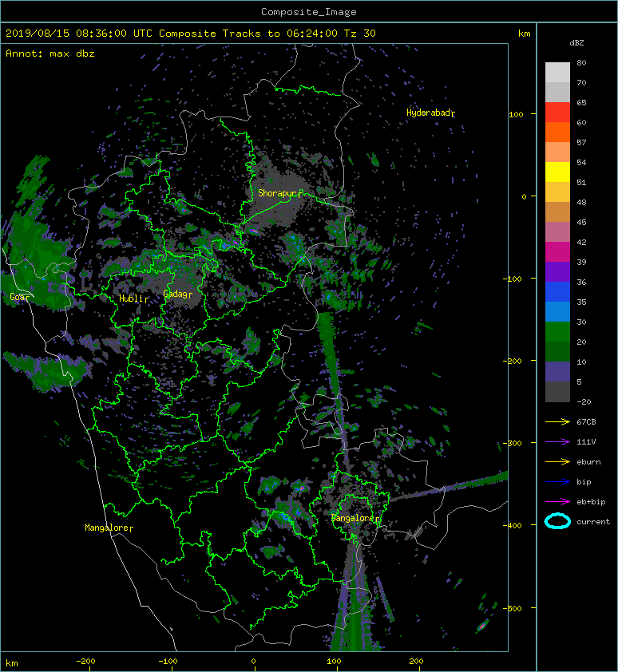Click the -500 tick on the vertical axis

(x=512, y=609)
